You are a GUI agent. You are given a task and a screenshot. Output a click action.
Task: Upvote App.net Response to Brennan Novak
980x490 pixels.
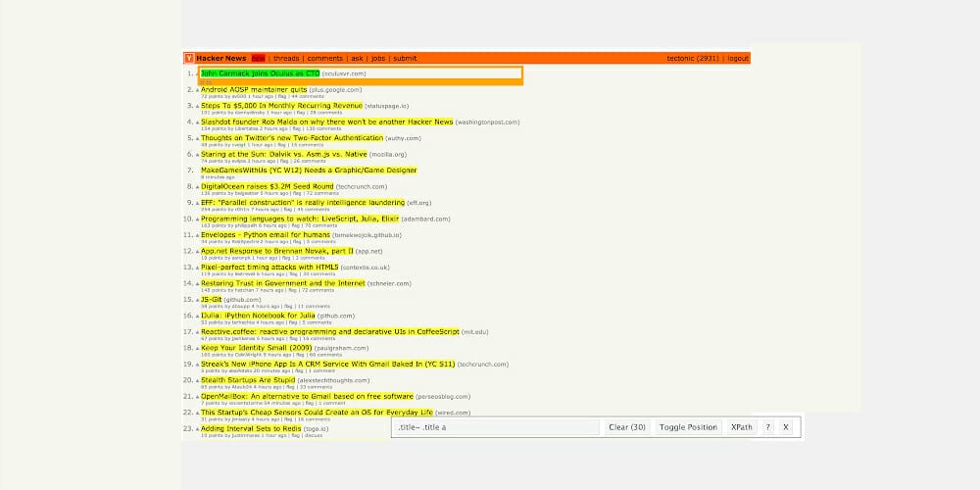tap(198, 252)
